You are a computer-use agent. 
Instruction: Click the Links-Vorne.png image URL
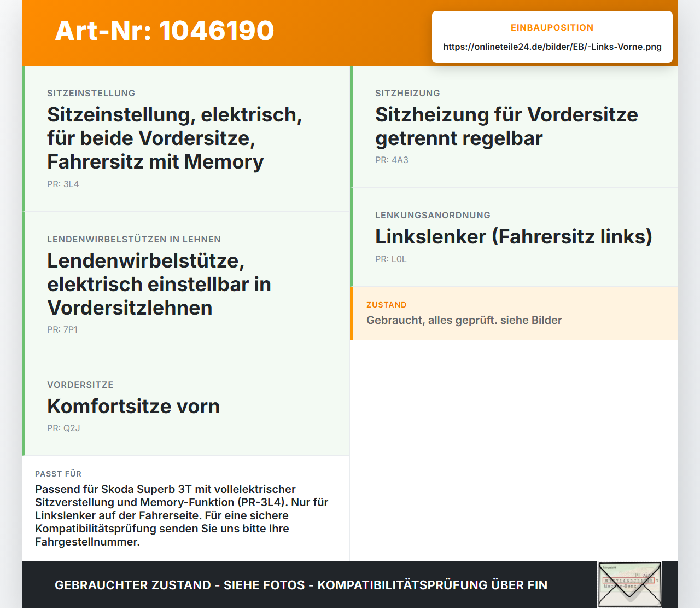552,47
